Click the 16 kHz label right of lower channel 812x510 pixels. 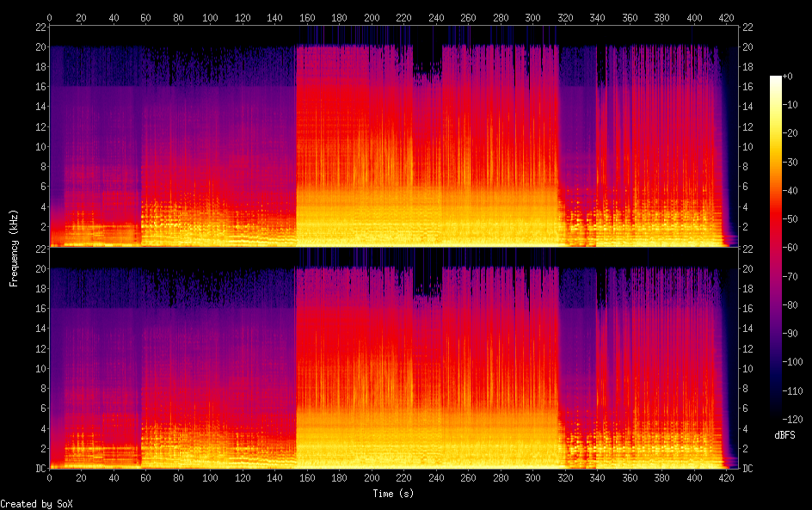(748, 309)
